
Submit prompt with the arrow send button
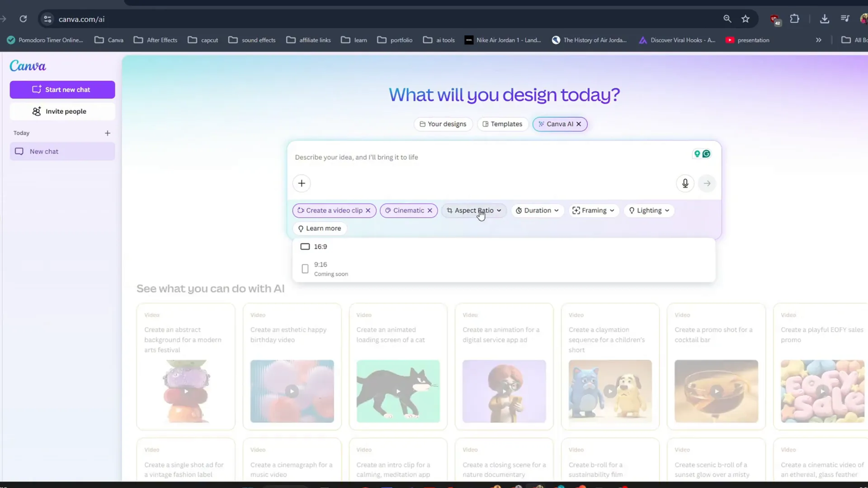pyautogui.click(x=707, y=183)
